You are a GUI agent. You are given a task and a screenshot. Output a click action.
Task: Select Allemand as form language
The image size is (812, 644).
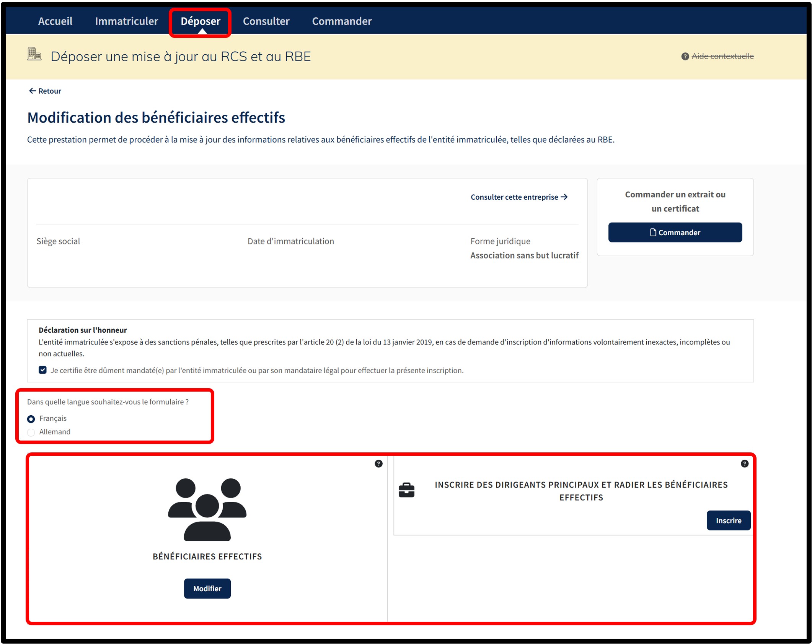[31, 432]
